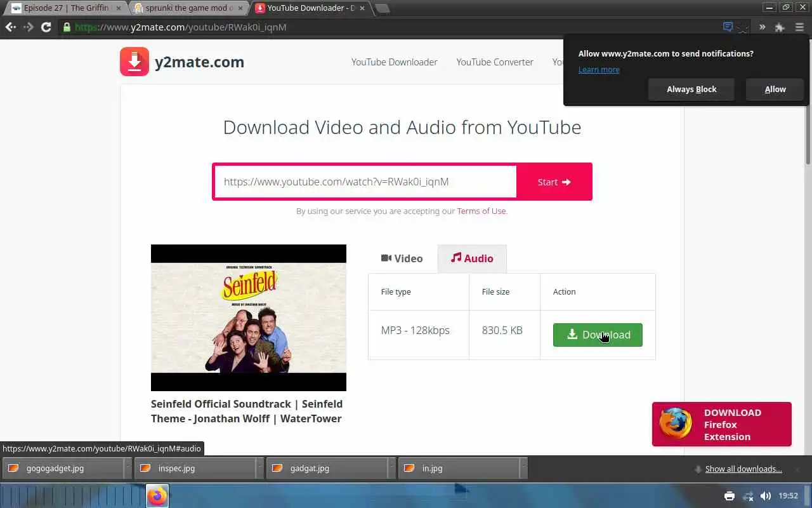Viewport: 812px width, 508px height.
Task: Open the YouTube Downloader nav menu item
Action: (394, 62)
